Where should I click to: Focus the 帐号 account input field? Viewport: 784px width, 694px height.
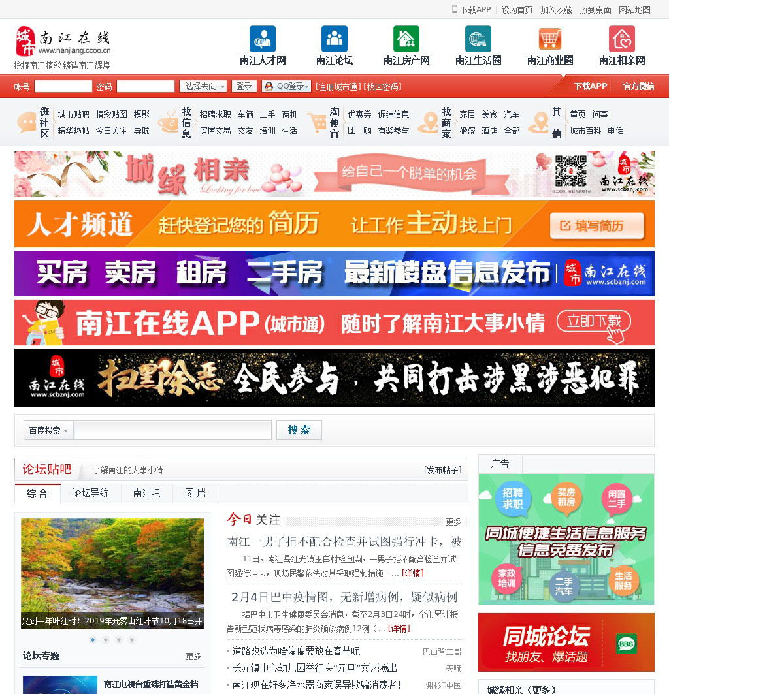[x=63, y=86]
